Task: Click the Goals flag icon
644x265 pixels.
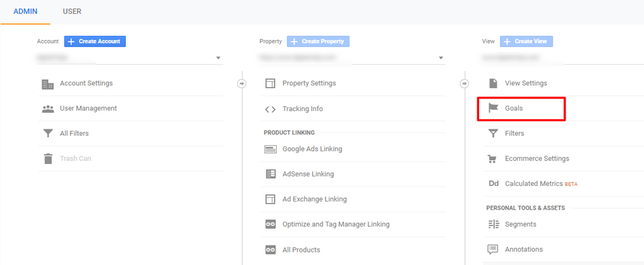Action: coord(493,109)
